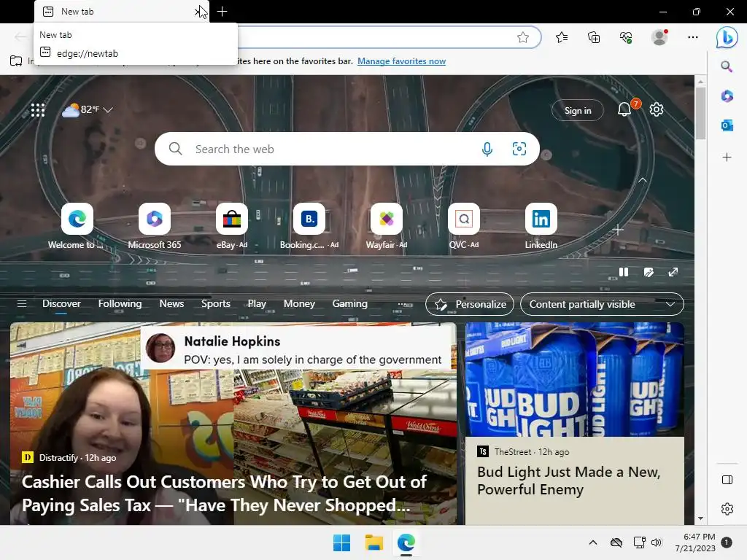
Task: Open Microsoft 365 in the sidebar
Action: point(727,96)
